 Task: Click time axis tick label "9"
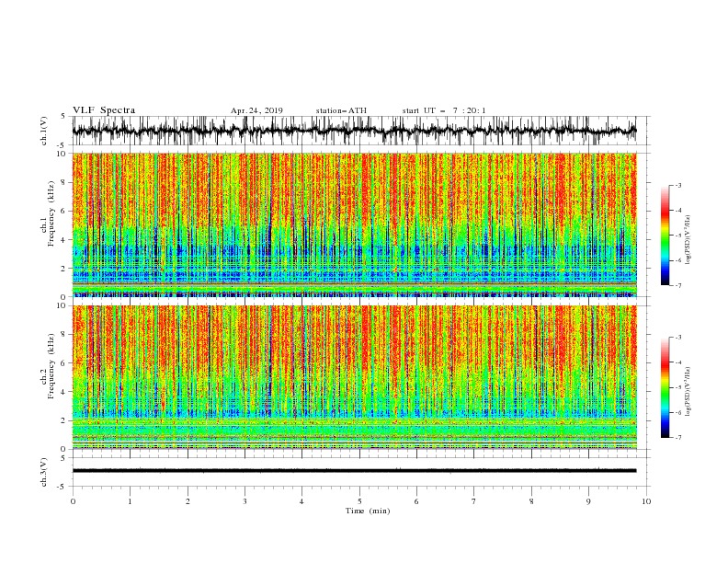coord(588,501)
